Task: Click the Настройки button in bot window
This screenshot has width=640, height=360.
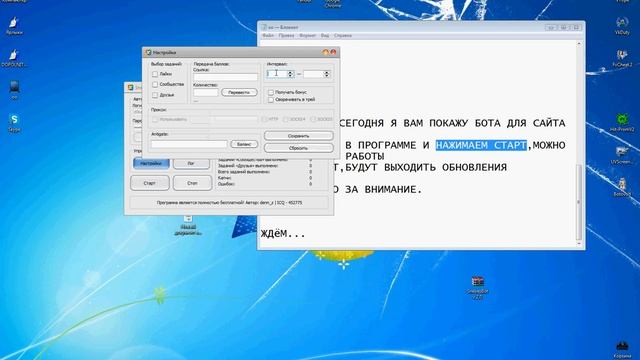Action: tap(151, 163)
